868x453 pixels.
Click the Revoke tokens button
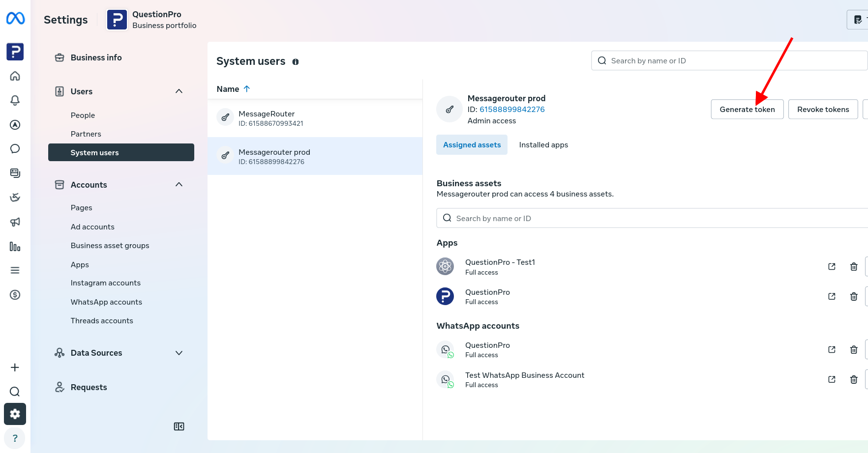pos(823,110)
